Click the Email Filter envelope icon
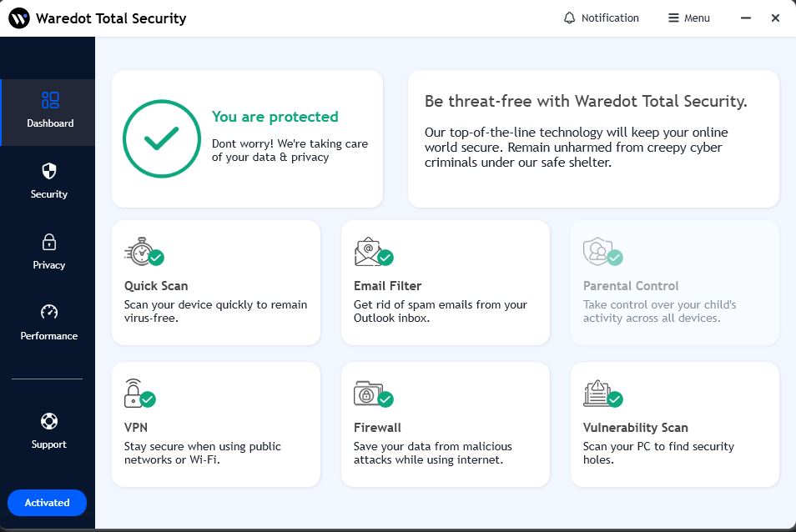Screen dimensions: 796x532 tap(369, 251)
